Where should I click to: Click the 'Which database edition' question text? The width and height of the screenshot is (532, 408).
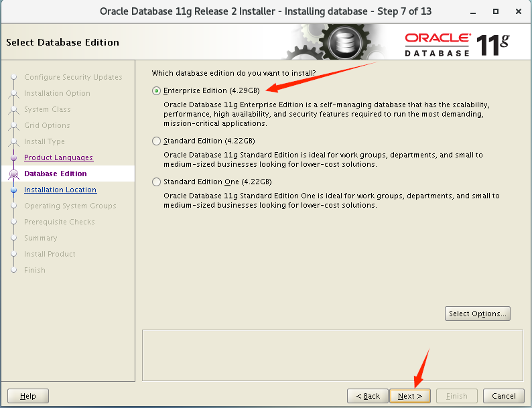point(234,73)
